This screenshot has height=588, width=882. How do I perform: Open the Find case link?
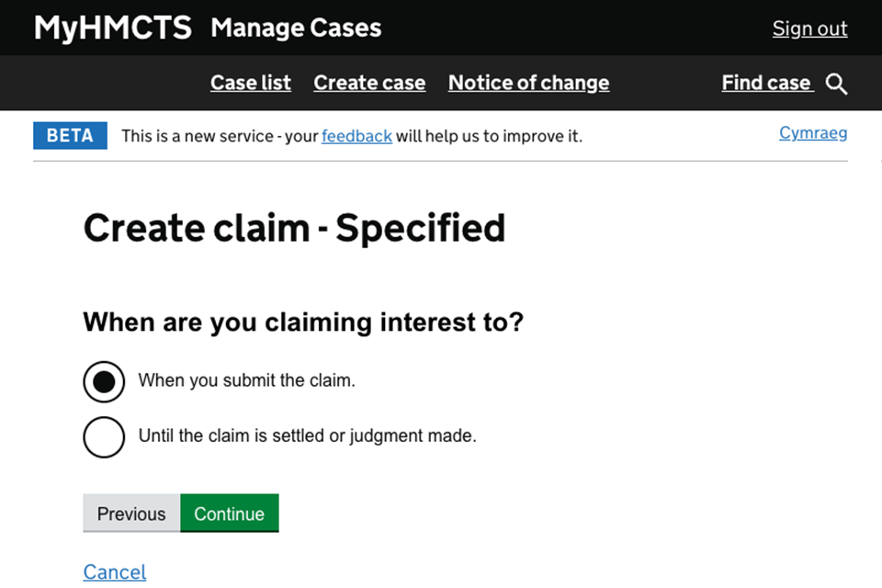[766, 83]
